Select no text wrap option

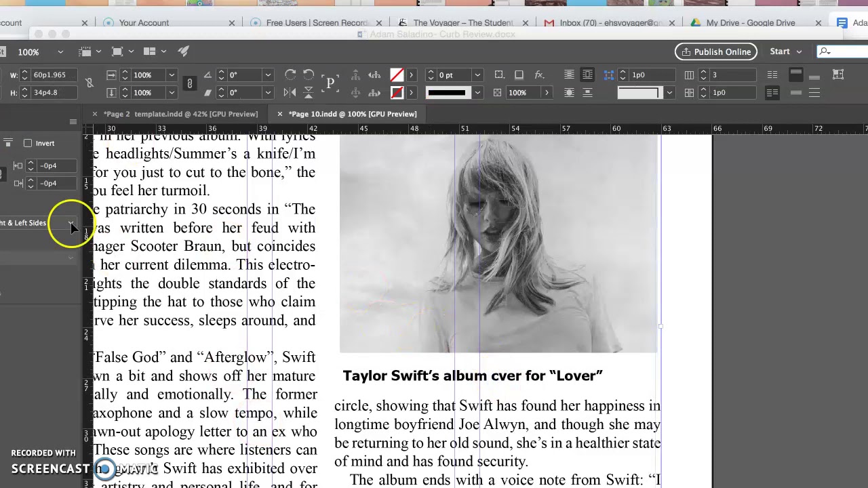pyautogui.click(x=569, y=75)
